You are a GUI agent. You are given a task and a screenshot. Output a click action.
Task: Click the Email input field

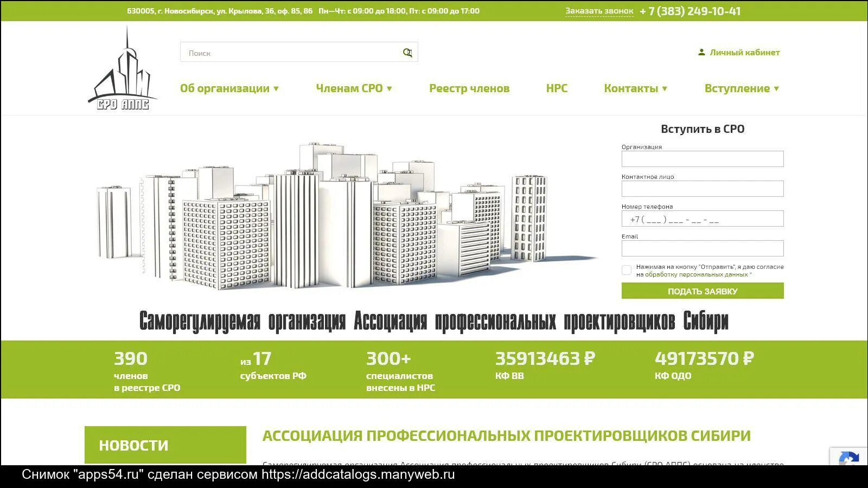pyautogui.click(x=703, y=248)
